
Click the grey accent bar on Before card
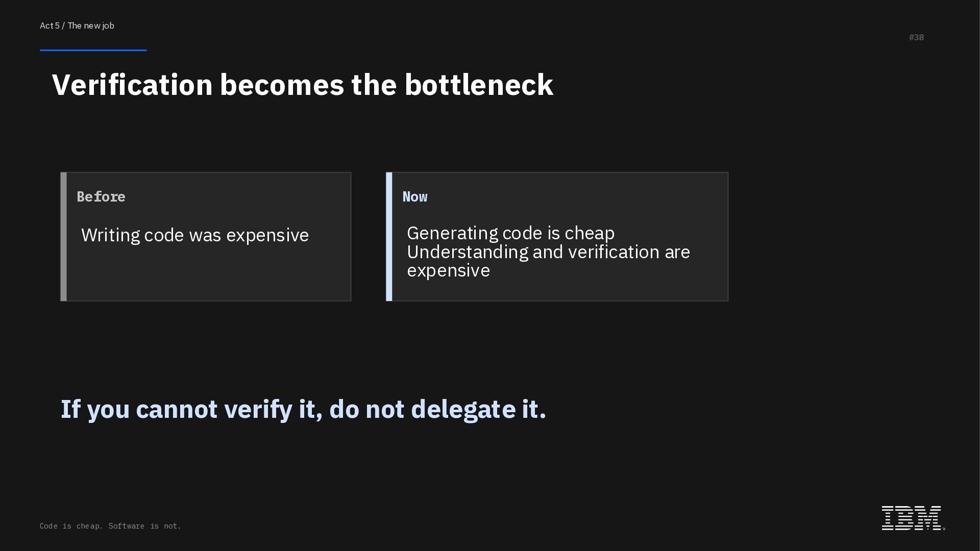(64, 237)
